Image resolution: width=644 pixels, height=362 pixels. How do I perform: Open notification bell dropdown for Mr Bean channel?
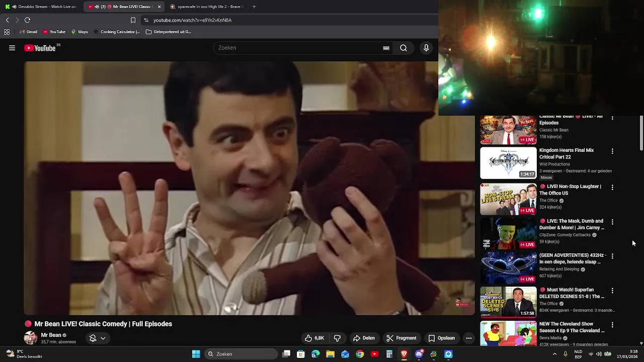[97, 338]
